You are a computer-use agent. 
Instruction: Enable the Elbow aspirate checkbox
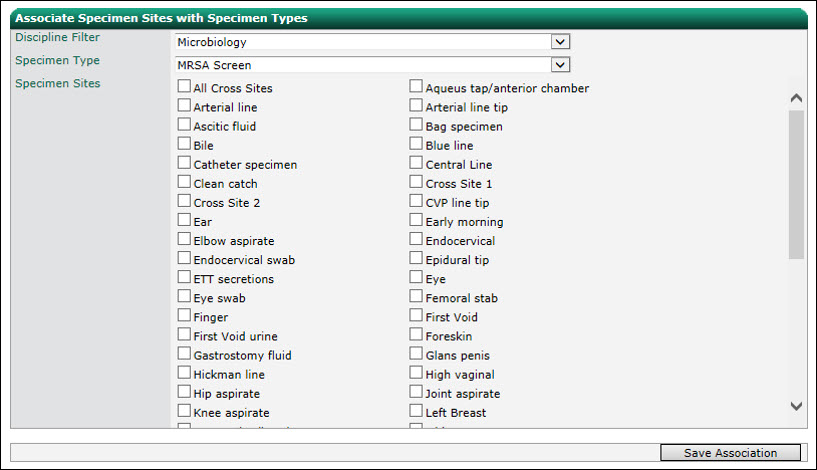[184, 239]
